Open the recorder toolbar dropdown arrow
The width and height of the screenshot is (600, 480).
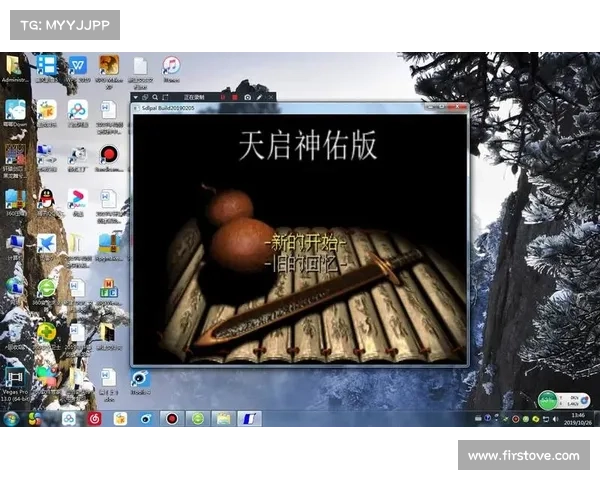pyautogui.click(x=135, y=97)
